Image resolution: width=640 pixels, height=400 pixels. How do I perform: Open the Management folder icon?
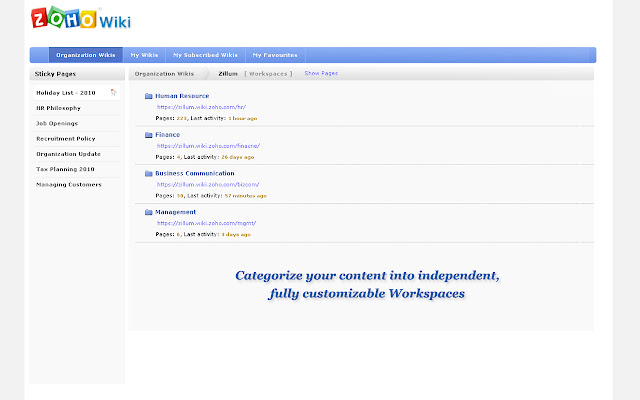(149, 212)
